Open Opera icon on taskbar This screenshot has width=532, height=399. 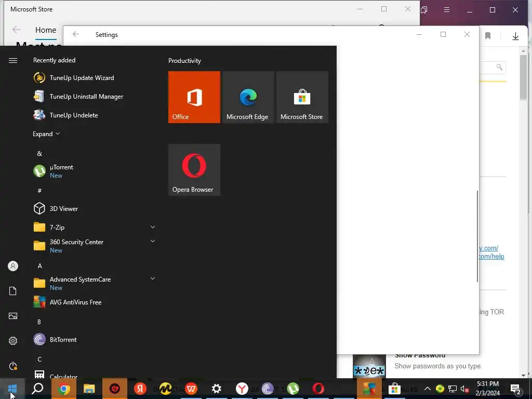coord(318,389)
